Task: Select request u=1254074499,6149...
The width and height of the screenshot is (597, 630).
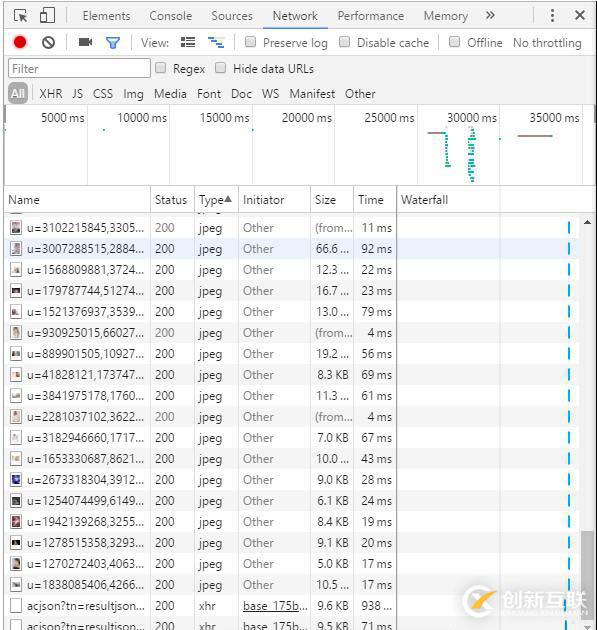Action: pos(292,501)
